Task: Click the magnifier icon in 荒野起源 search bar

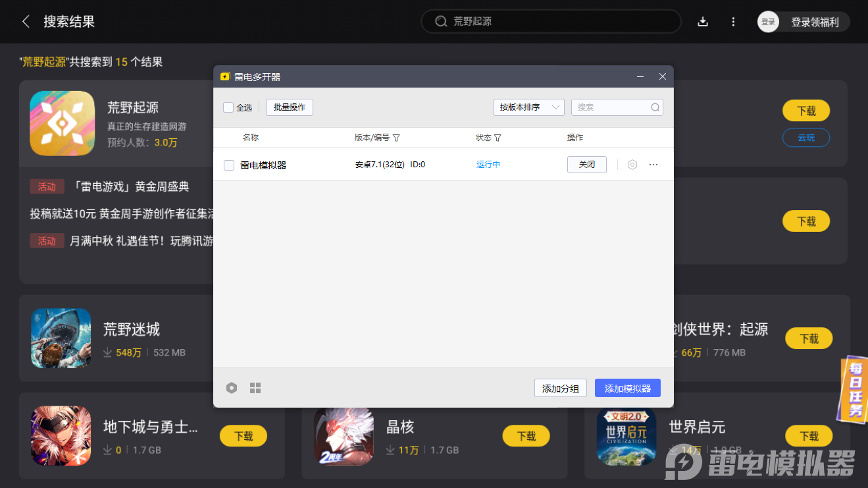Action: (x=441, y=21)
